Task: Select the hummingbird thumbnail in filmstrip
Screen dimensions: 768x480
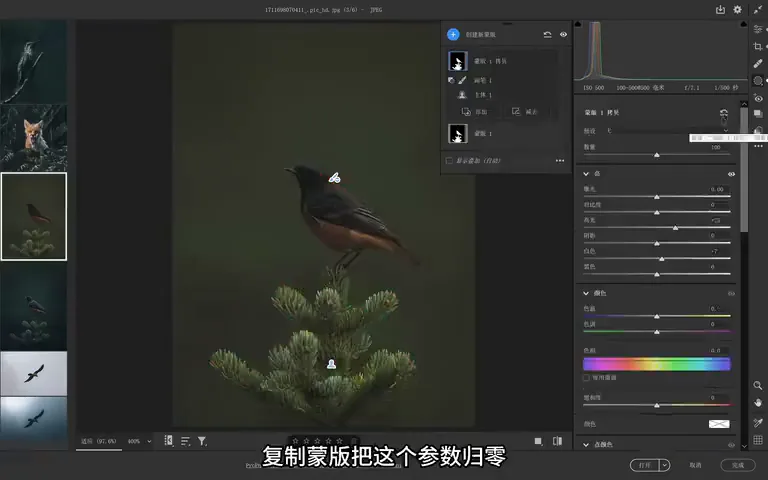Action: pos(34,61)
